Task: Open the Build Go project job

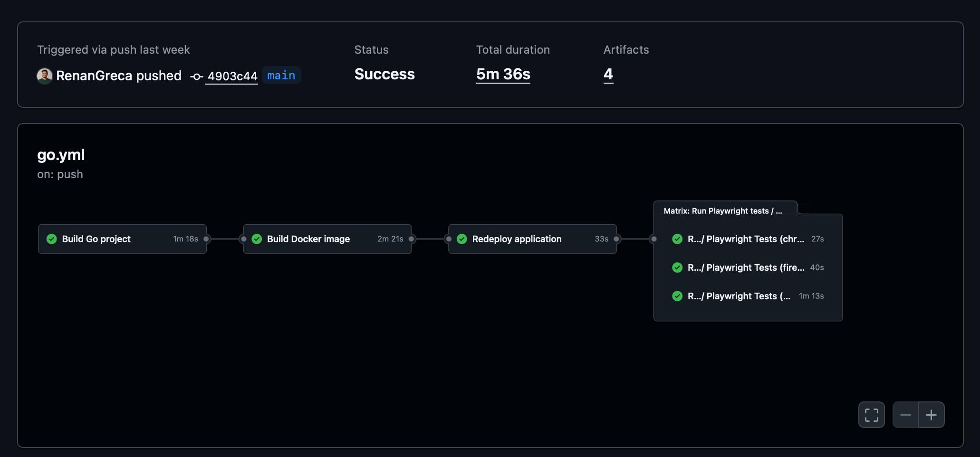Action: [96, 239]
